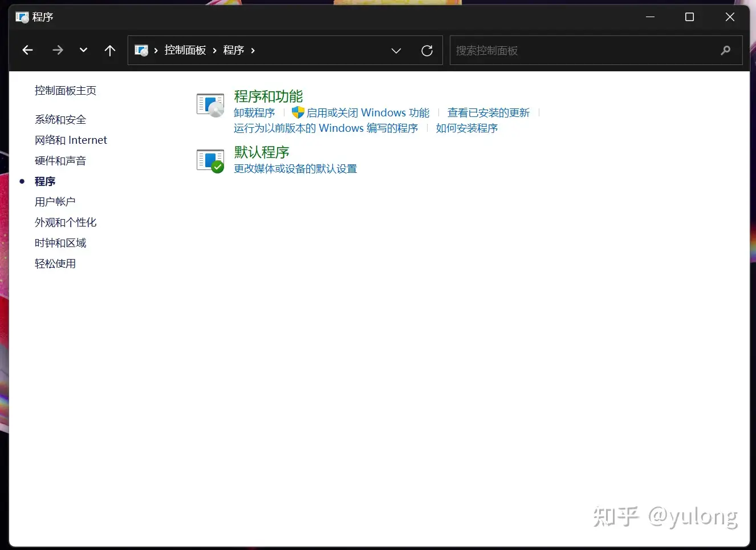Minimize the 程序 window
The width and height of the screenshot is (756, 550).
(x=650, y=17)
